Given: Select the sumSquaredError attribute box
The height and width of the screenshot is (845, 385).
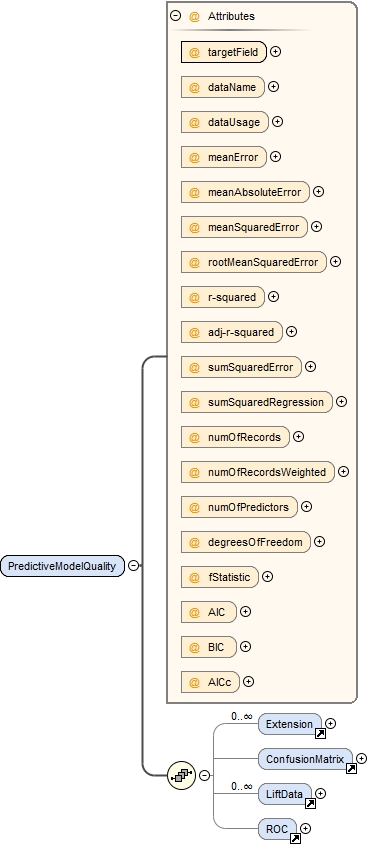Looking at the screenshot, I should coord(242,368).
